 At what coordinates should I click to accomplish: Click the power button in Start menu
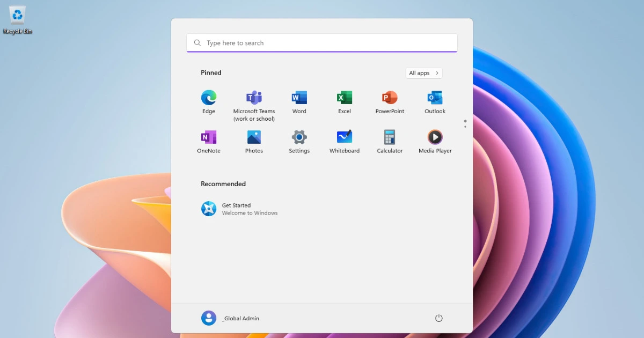tap(438, 318)
